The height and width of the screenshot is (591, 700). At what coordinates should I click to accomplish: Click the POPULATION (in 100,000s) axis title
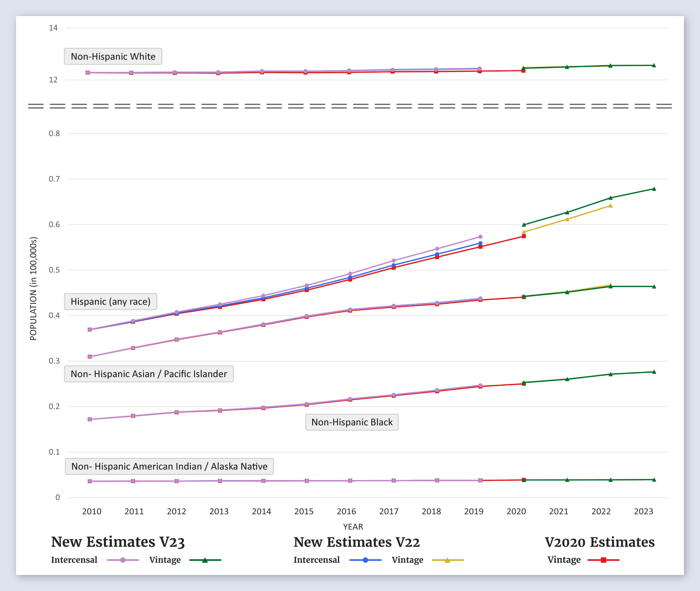33,289
